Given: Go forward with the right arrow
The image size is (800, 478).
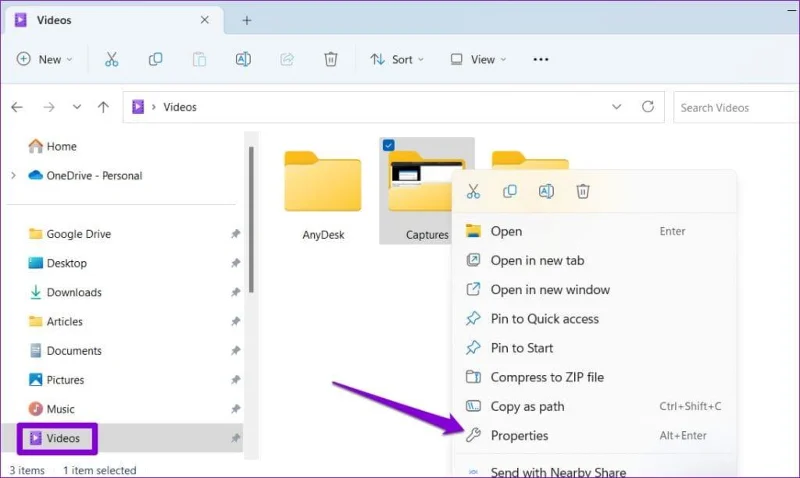Looking at the screenshot, I should click(49, 107).
